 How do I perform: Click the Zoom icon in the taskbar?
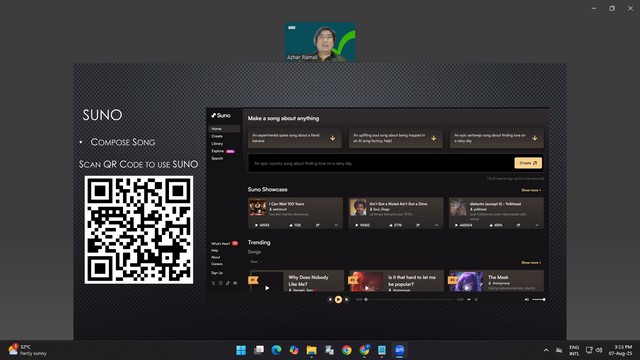coord(399,350)
